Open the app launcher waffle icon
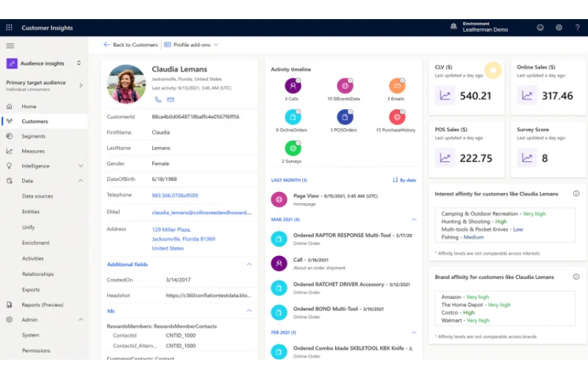Image resolution: width=588 pixels, height=379 pixels. (9, 27)
